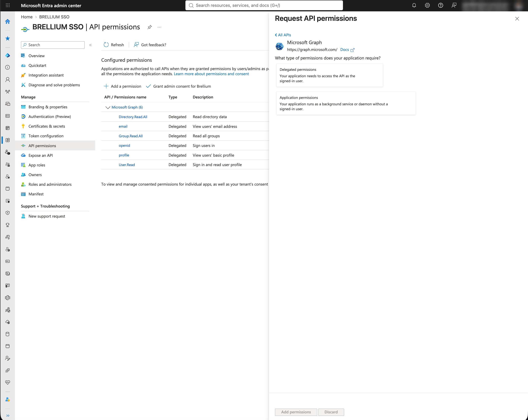Open the Directory.Read.All permission
Viewport: 528px width, 420px height.
pyautogui.click(x=133, y=117)
